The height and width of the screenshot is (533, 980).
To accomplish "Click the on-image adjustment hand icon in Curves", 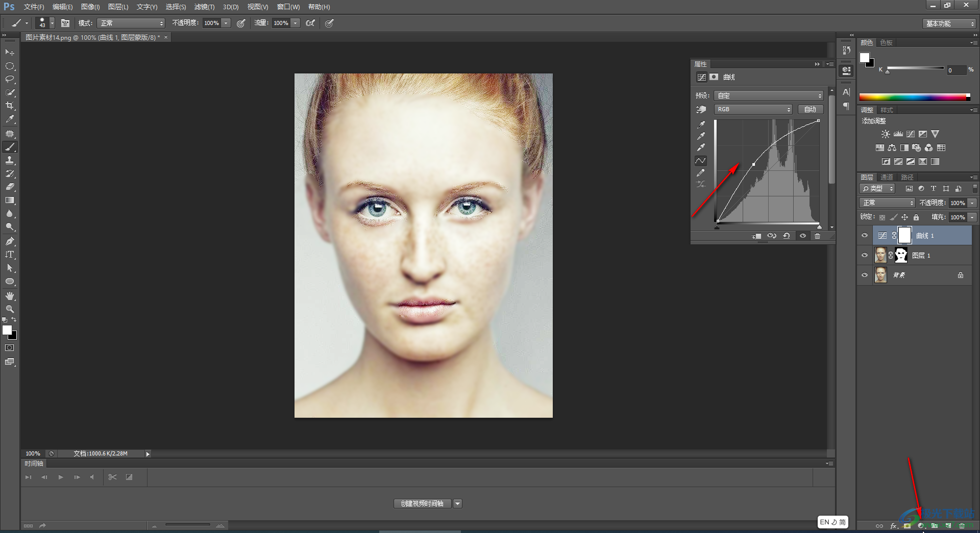I will (x=701, y=109).
